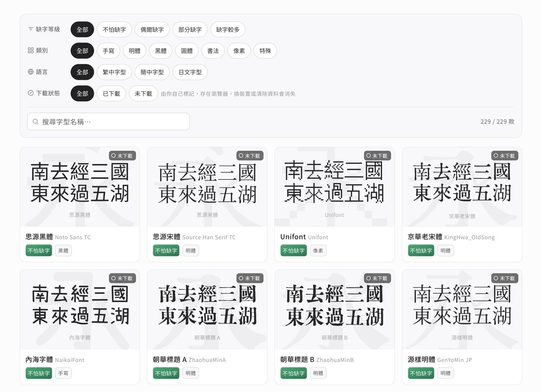The image size is (541, 392).
Task: Click the check-circle icon beside 下載狀態
Action: tap(30, 93)
